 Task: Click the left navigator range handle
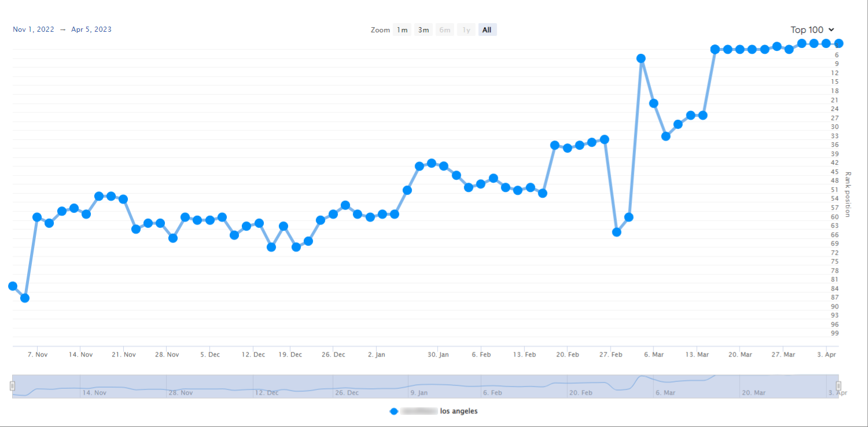[12, 386]
